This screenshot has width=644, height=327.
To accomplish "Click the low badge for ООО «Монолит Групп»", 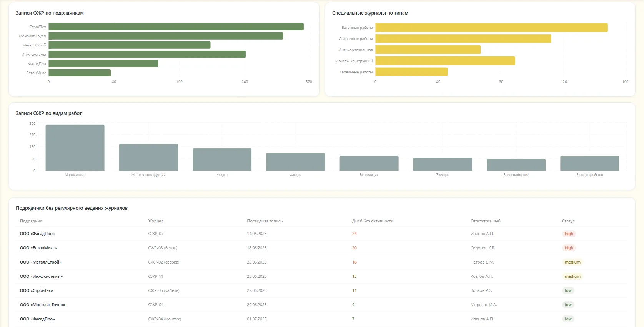I will pos(568,305).
